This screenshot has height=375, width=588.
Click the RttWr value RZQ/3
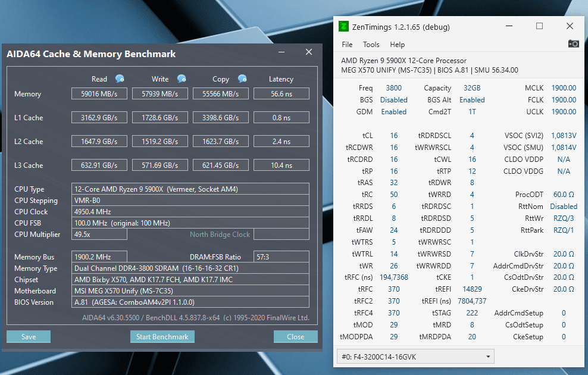point(564,218)
